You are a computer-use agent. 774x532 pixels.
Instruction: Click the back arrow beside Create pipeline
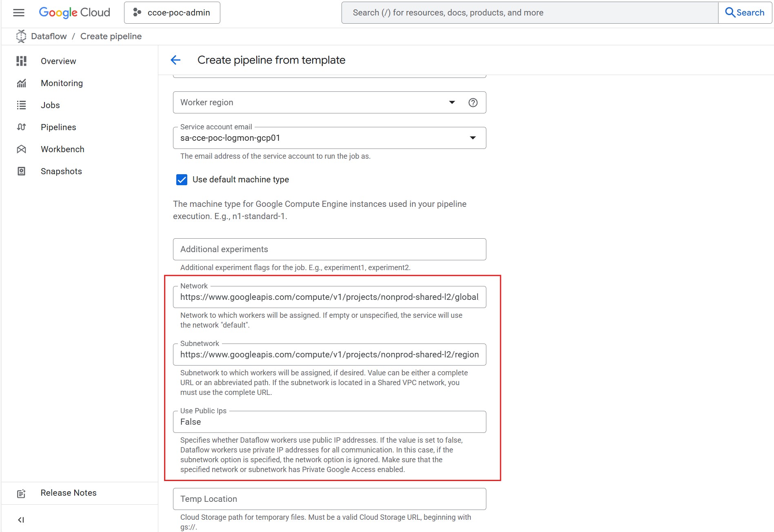pos(175,60)
